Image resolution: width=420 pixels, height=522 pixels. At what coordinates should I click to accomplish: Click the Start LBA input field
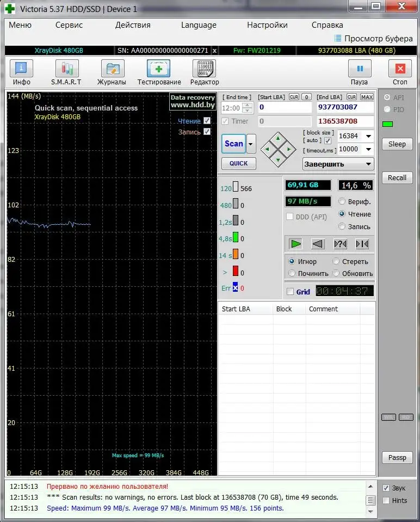pos(285,107)
